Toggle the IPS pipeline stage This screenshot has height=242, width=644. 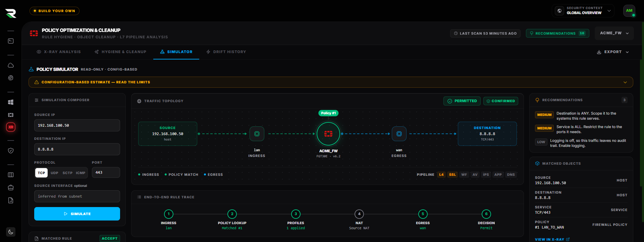(486, 175)
